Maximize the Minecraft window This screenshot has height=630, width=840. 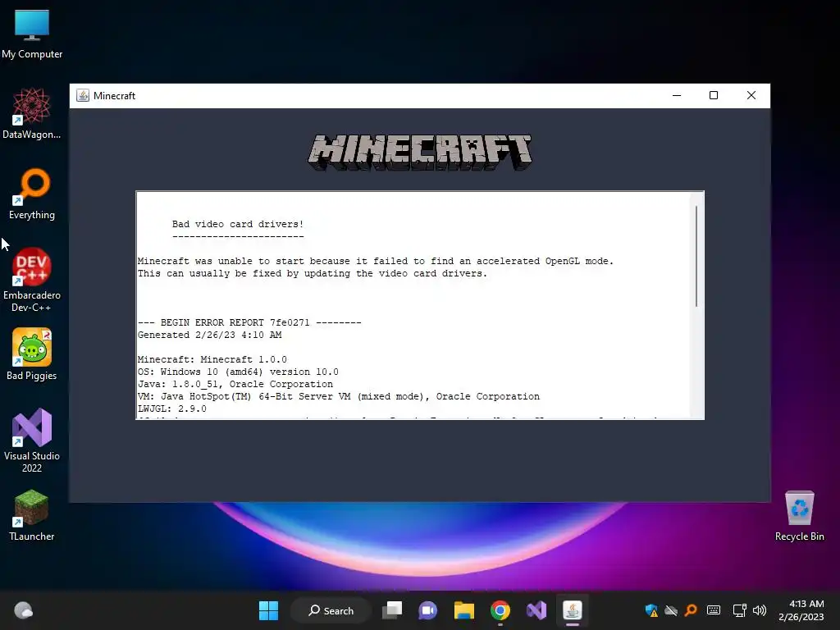tap(714, 95)
